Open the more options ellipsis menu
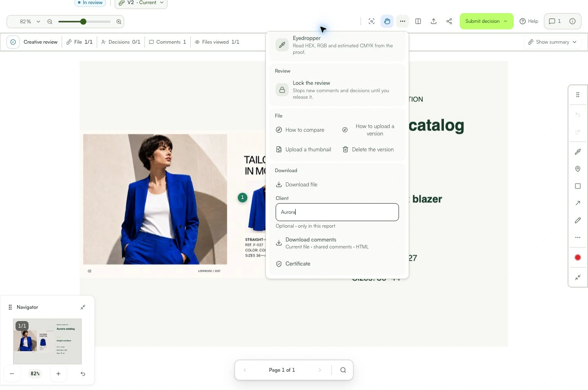588x390 pixels. click(403, 21)
